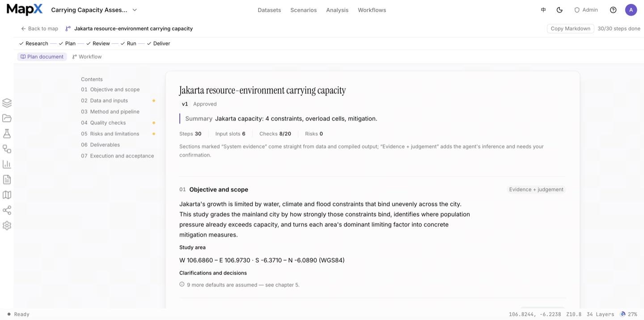Viewport: 644px width, 320px height.
Task: Open the folded map icon in sidebar
Action: click(7, 195)
